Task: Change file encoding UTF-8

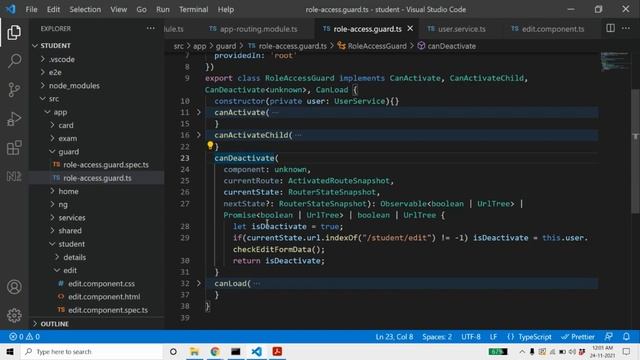Action: point(471,337)
